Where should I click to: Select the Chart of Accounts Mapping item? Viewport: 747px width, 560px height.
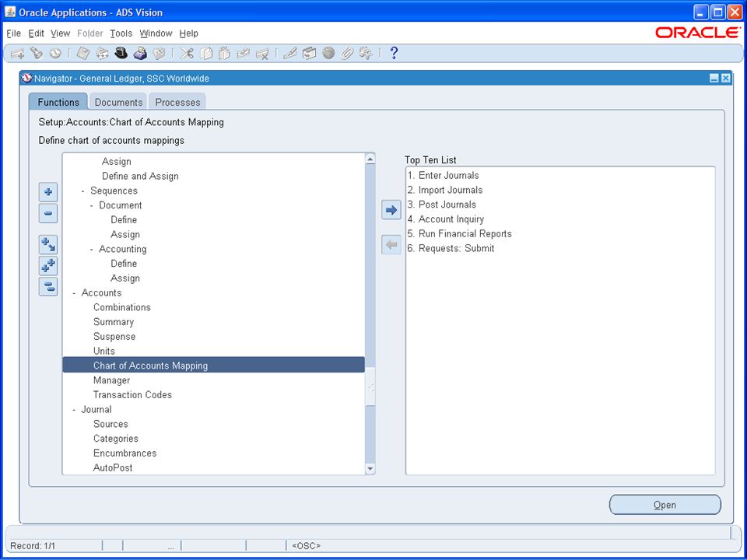click(x=213, y=366)
